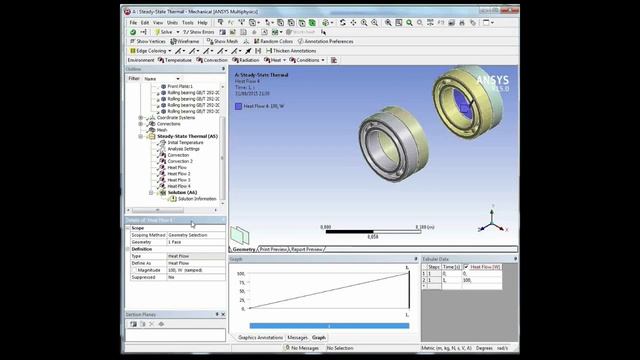The width and height of the screenshot is (640, 360).
Task: Select Heat Flow 3 in the tree
Action: pyautogui.click(x=179, y=180)
